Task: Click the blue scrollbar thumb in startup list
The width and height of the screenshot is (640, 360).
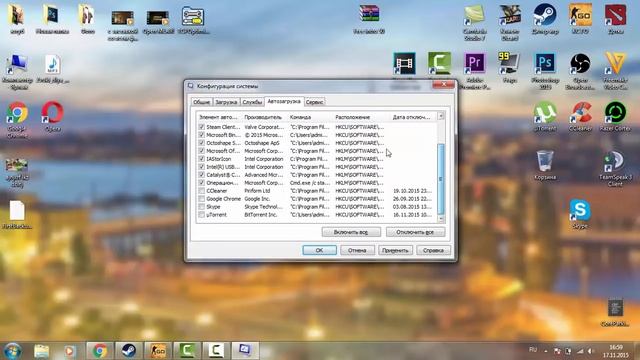Action: [441, 179]
